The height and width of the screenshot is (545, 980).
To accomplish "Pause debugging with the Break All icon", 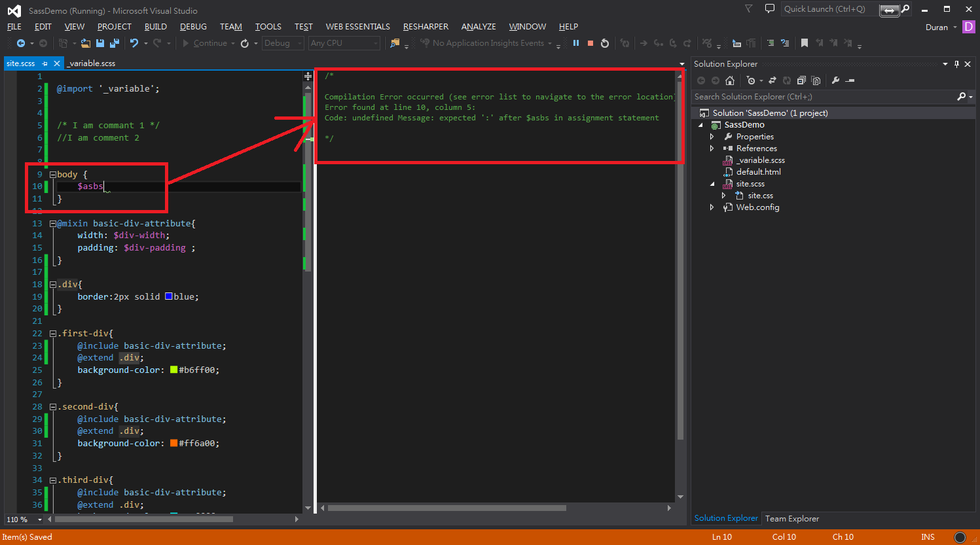I will 576,43.
